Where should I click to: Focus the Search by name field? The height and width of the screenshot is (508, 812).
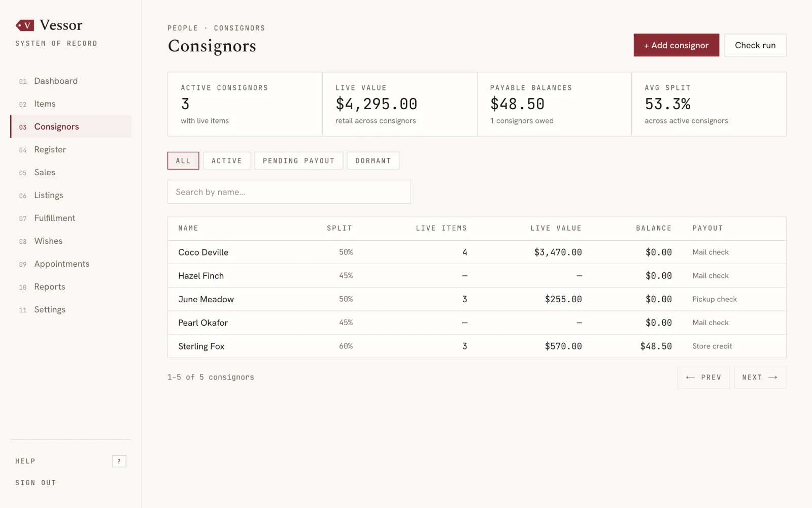coord(289,192)
